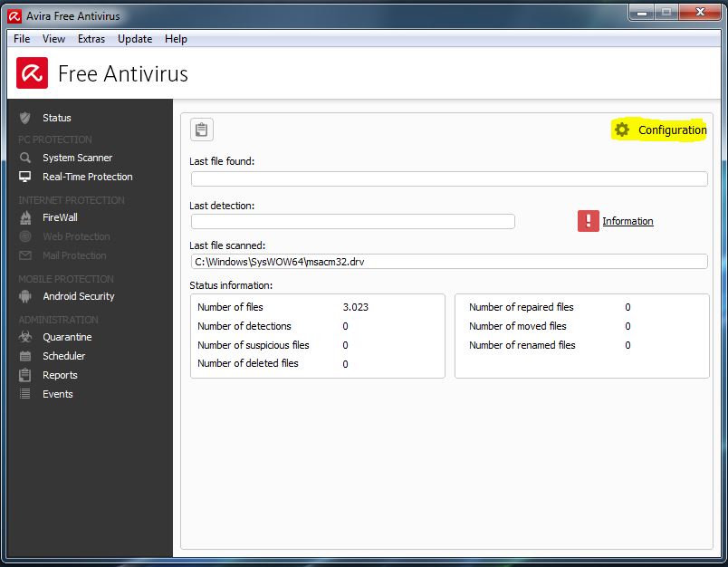The image size is (728, 567).
Task: Open the Quarantine
Action: click(65, 337)
